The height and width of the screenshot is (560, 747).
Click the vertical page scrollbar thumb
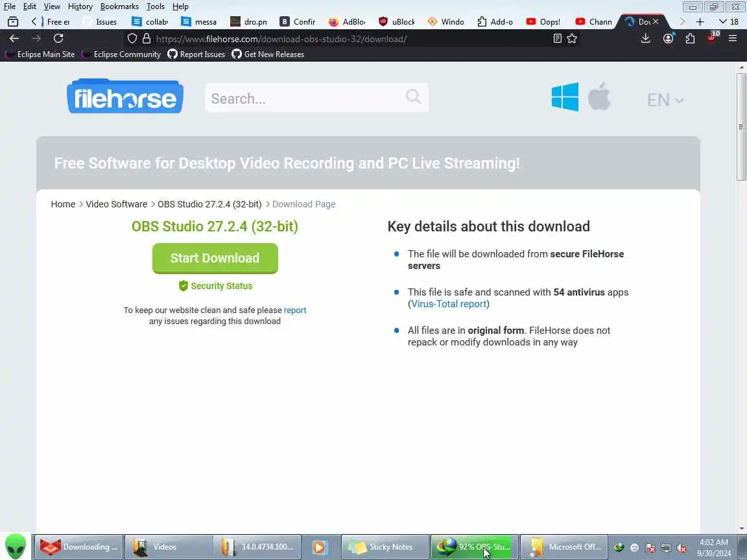click(x=741, y=126)
